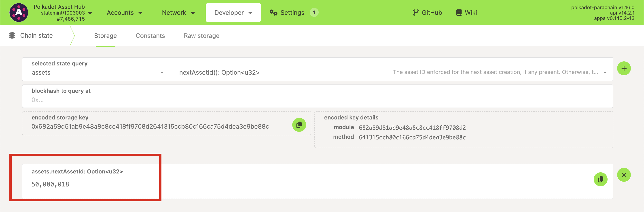Select the Storage tab

[105, 36]
